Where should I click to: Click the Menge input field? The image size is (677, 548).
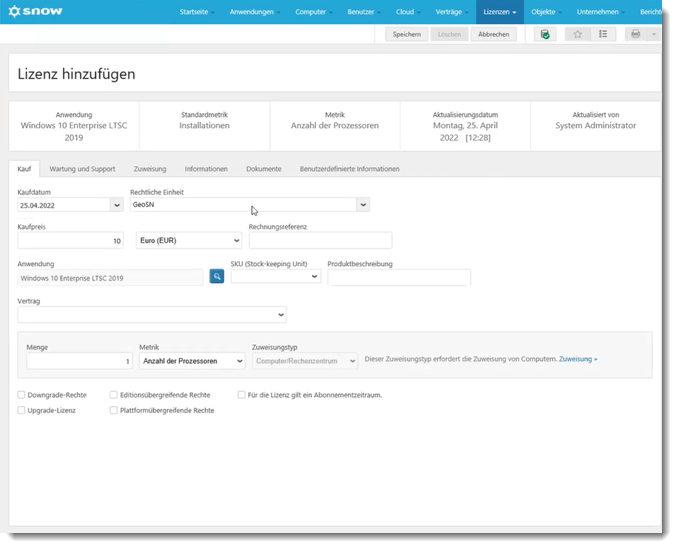pos(79,361)
